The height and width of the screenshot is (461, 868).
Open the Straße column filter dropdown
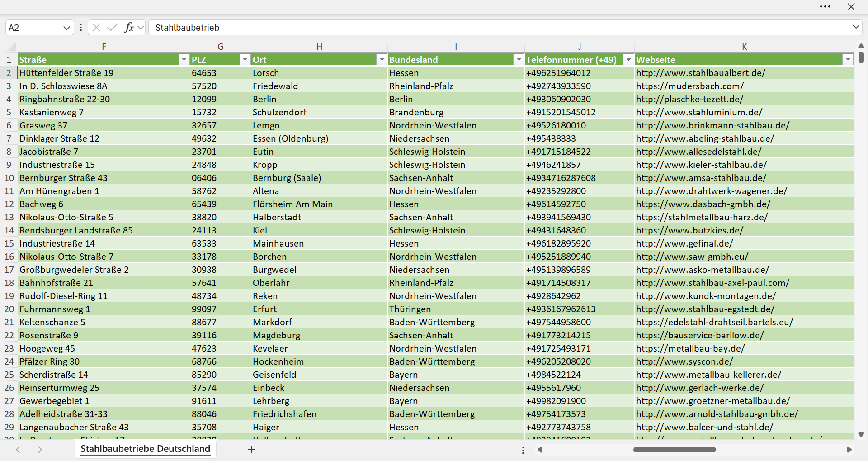point(184,60)
